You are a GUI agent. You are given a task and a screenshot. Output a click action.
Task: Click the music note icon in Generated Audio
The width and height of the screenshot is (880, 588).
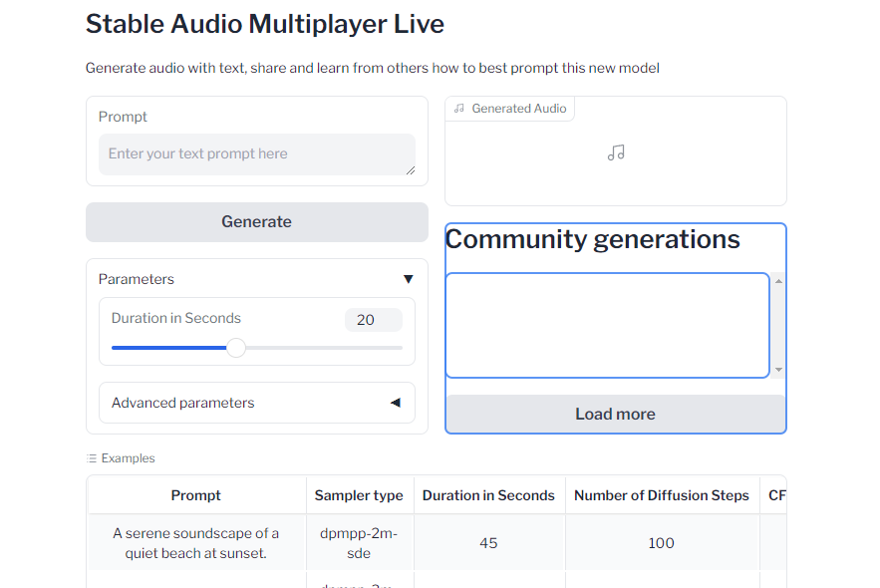tap(616, 152)
